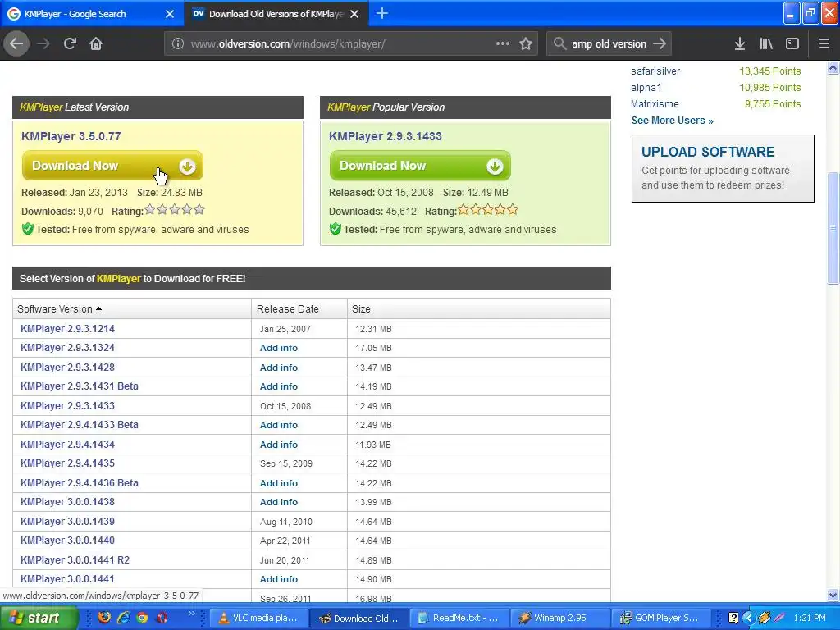Open KMPlayer 2.9.4.1436 Beta link

pyautogui.click(x=80, y=483)
